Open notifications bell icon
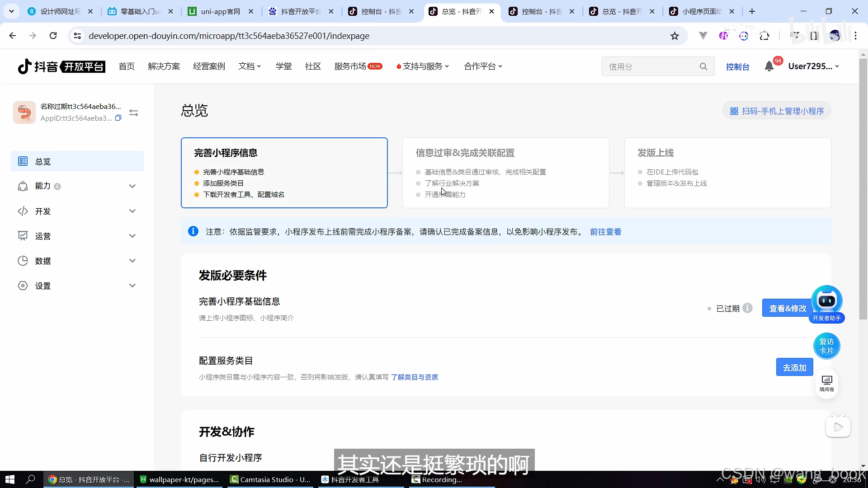 point(769,66)
